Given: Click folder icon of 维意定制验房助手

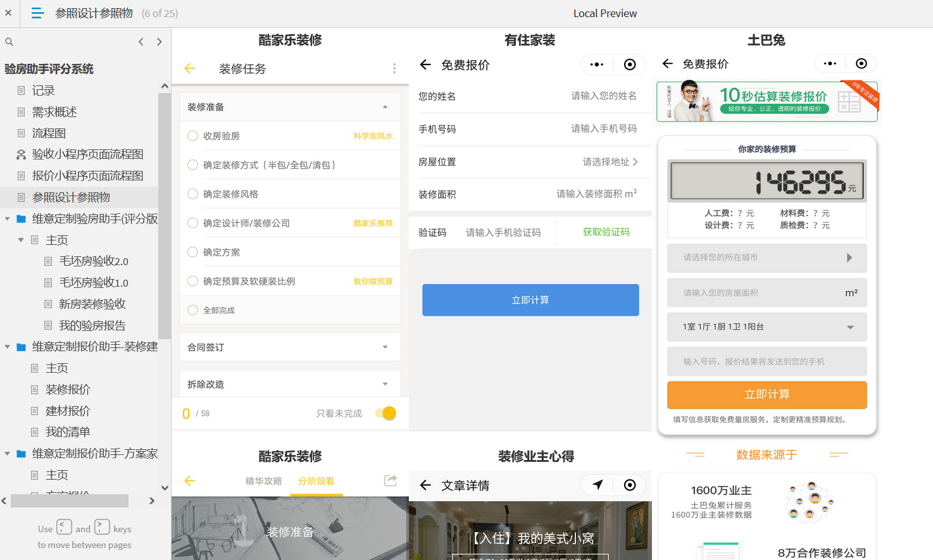Looking at the screenshot, I should pos(21,219).
